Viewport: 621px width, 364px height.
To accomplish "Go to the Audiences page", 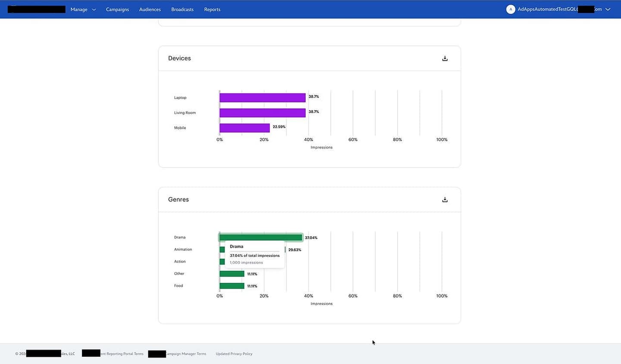I will (150, 9).
